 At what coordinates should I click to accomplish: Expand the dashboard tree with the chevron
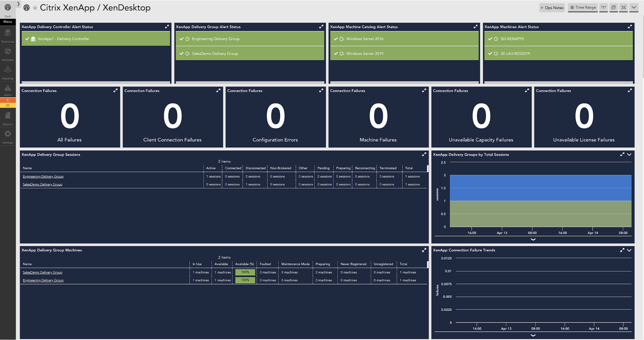18,4
